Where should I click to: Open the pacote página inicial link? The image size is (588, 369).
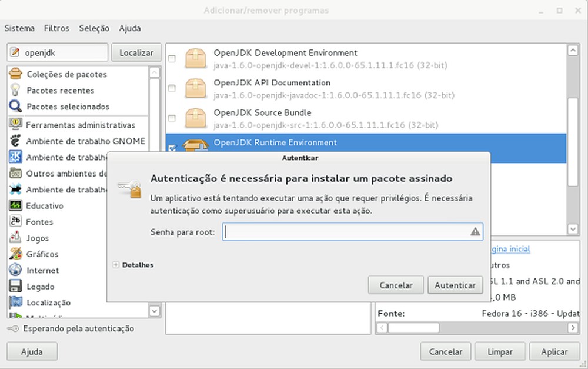click(x=510, y=249)
